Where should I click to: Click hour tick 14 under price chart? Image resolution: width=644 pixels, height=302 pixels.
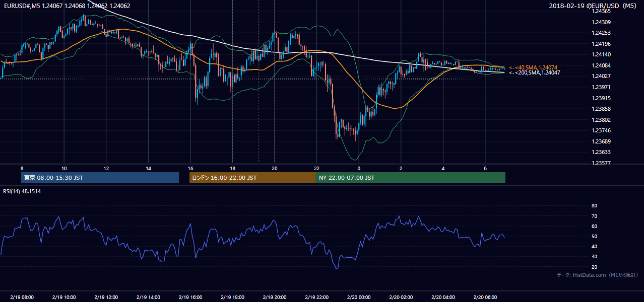click(x=148, y=168)
